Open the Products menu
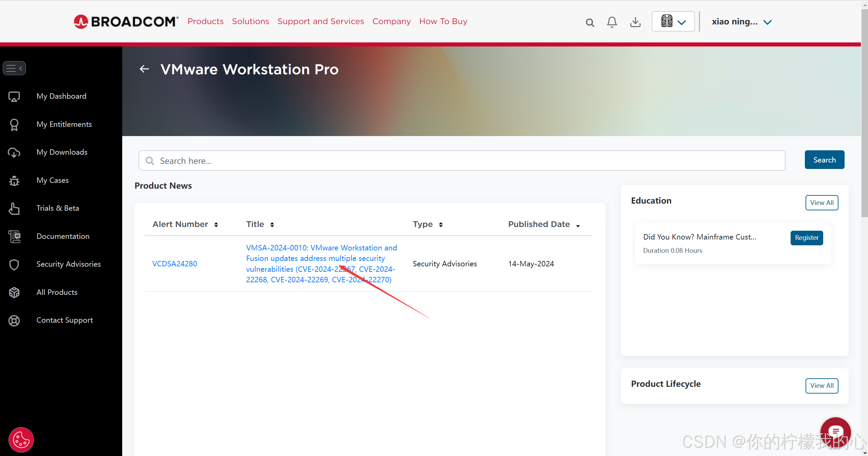The height and width of the screenshot is (456, 868). click(206, 21)
